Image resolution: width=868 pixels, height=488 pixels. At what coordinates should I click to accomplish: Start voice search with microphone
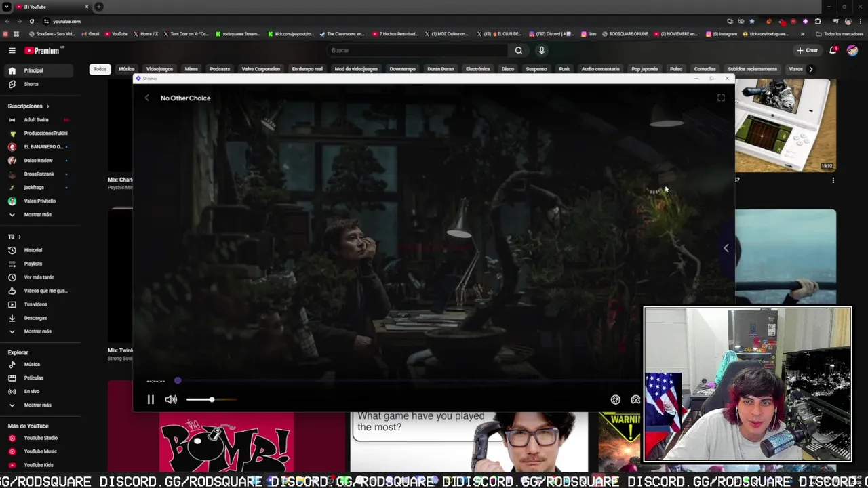541,50
